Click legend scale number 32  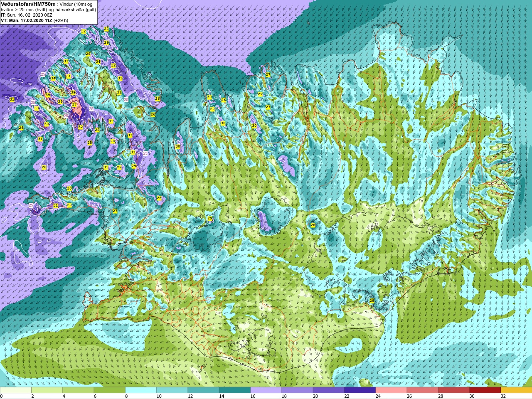tap(503, 396)
